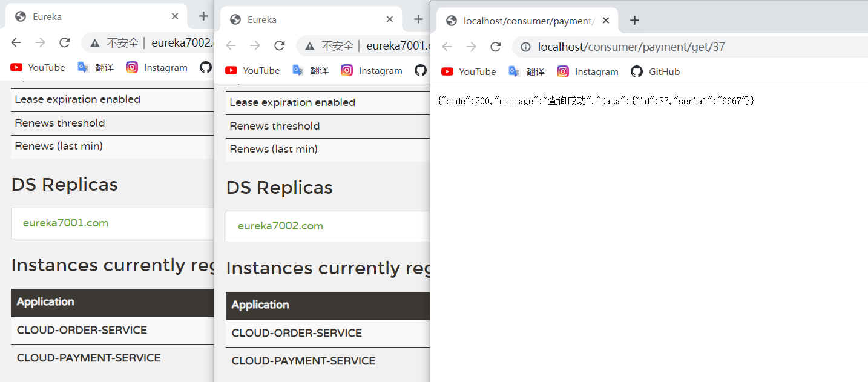This screenshot has width=868, height=382.
Task: Open new tab in eureka7001 window
Action: 418,19
